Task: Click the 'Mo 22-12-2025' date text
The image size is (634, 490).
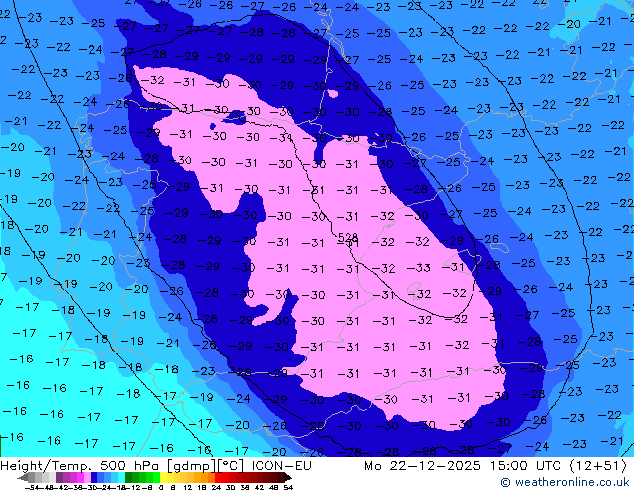Action: click(422, 466)
